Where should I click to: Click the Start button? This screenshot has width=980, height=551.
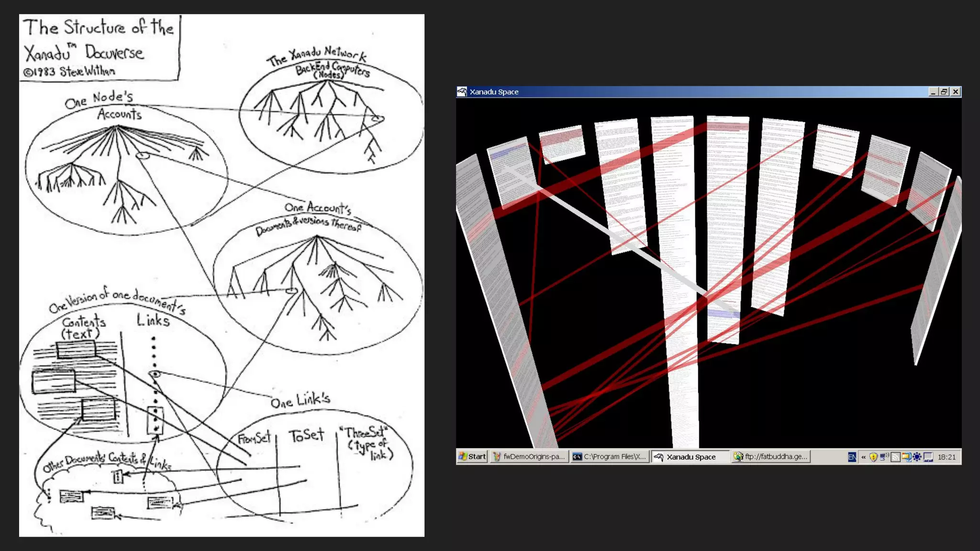point(472,457)
